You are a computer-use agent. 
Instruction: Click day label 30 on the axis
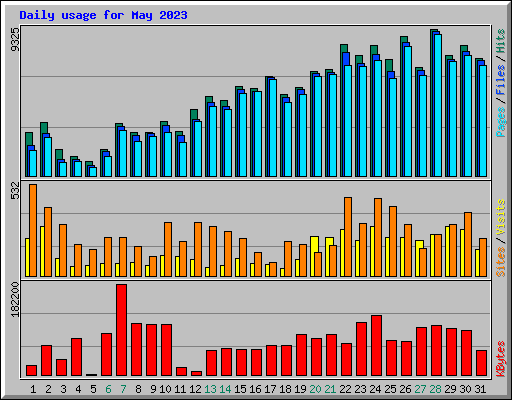[x=465, y=389]
